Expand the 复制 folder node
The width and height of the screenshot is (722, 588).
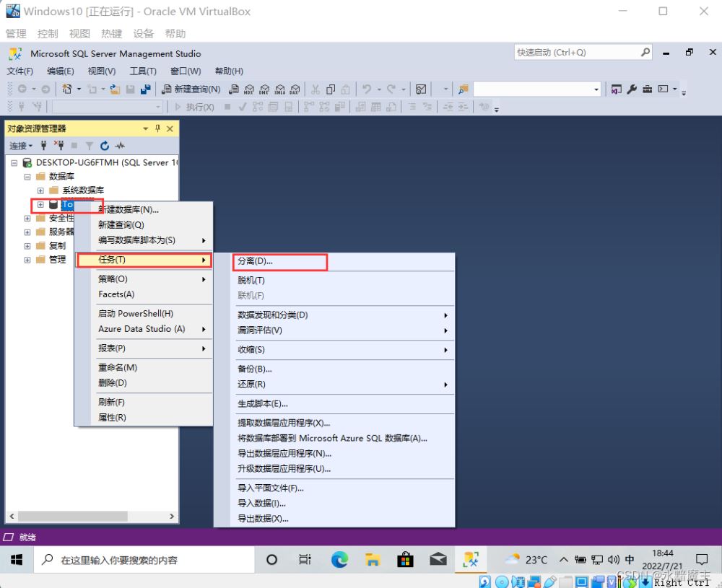click(x=27, y=246)
